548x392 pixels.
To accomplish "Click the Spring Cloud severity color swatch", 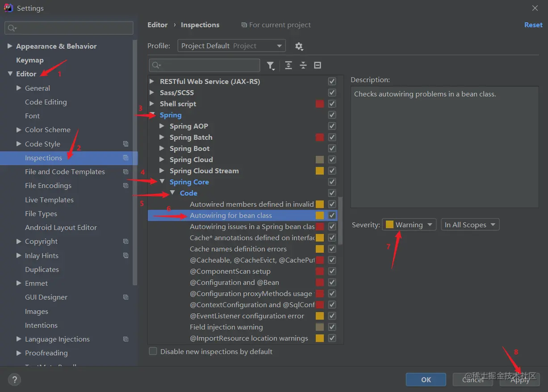I will 320,159.
